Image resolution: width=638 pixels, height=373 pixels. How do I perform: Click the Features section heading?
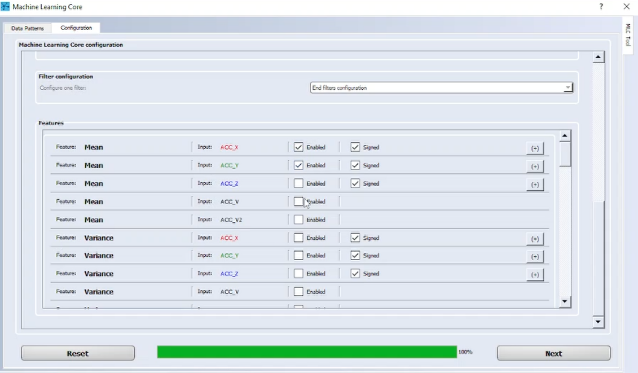click(51, 123)
